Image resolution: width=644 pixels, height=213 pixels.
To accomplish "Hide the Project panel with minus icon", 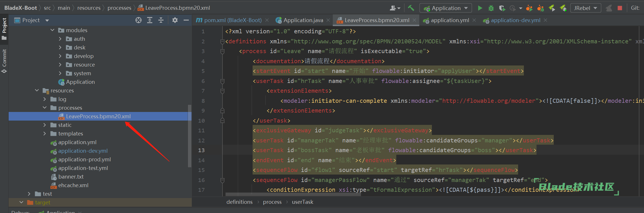I will point(186,20).
